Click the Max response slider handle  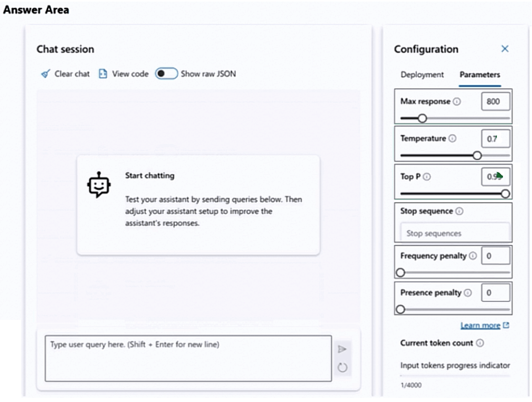pos(422,118)
